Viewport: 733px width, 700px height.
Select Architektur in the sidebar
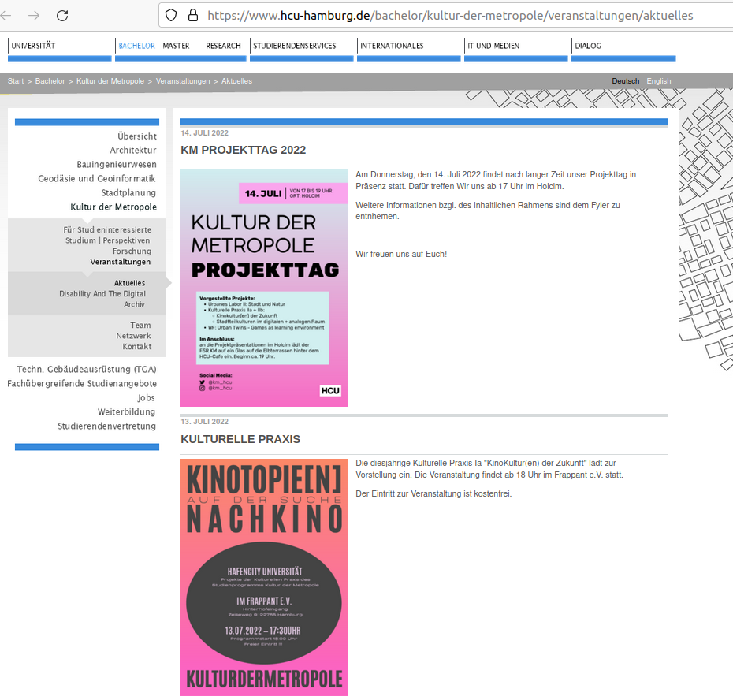[133, 151]
